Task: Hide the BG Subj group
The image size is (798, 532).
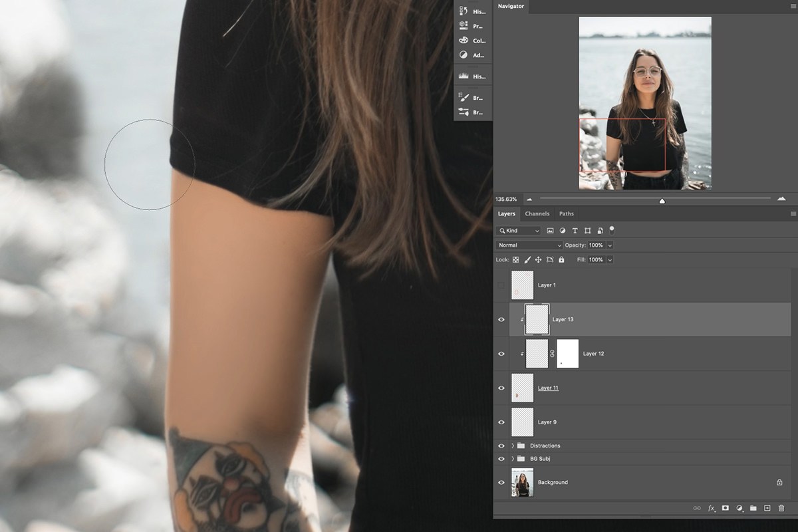Action: (501, 459)
